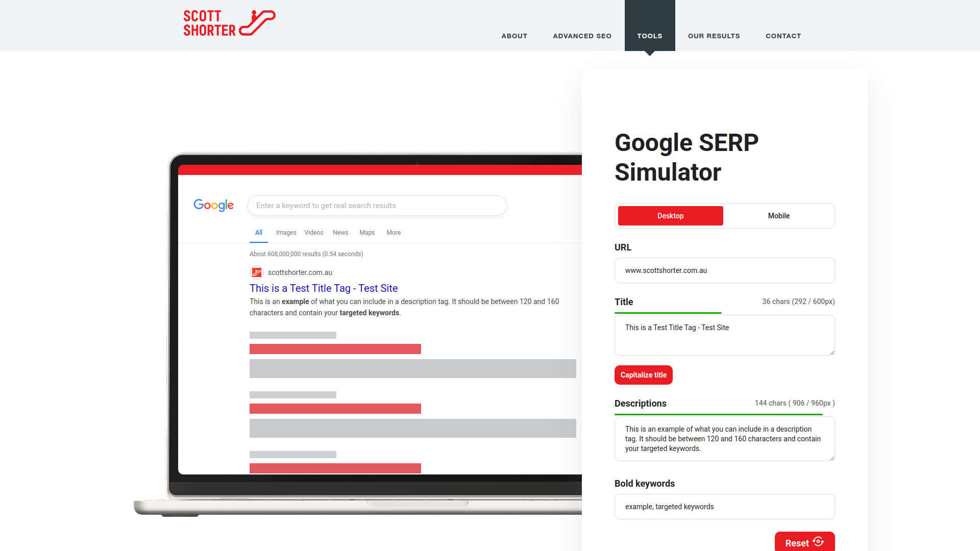Click the Title length progress bar

pos(668,313)
